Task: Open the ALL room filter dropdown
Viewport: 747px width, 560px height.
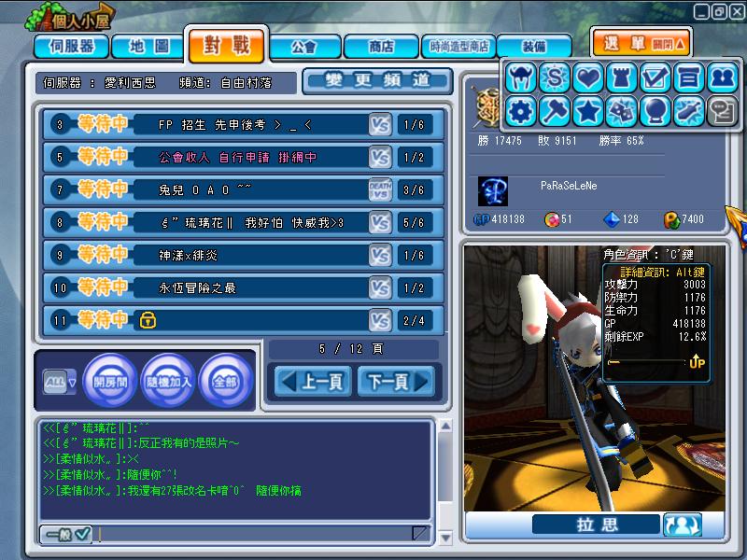Action: coord(60,383)
